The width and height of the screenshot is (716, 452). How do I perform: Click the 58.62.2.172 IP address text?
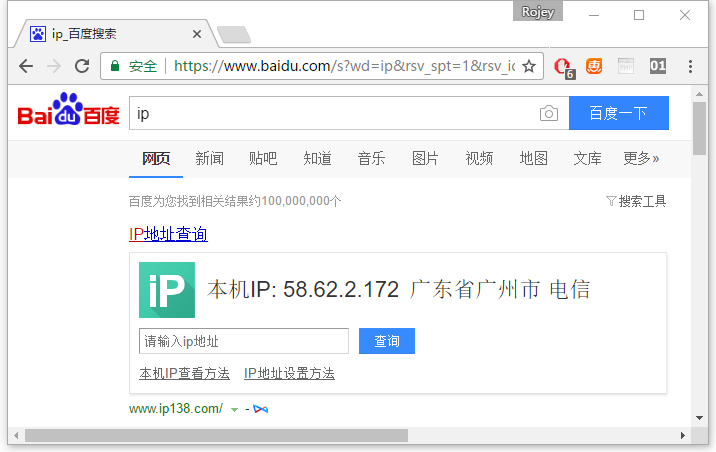click(x=341, y=289)
